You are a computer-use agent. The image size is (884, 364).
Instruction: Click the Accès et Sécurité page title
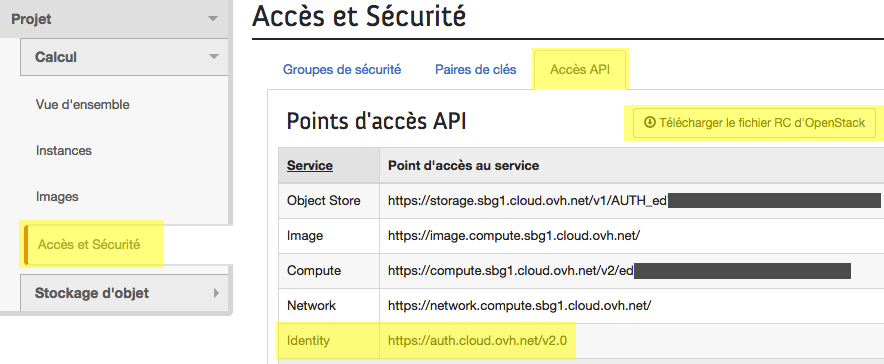[359, 16]
